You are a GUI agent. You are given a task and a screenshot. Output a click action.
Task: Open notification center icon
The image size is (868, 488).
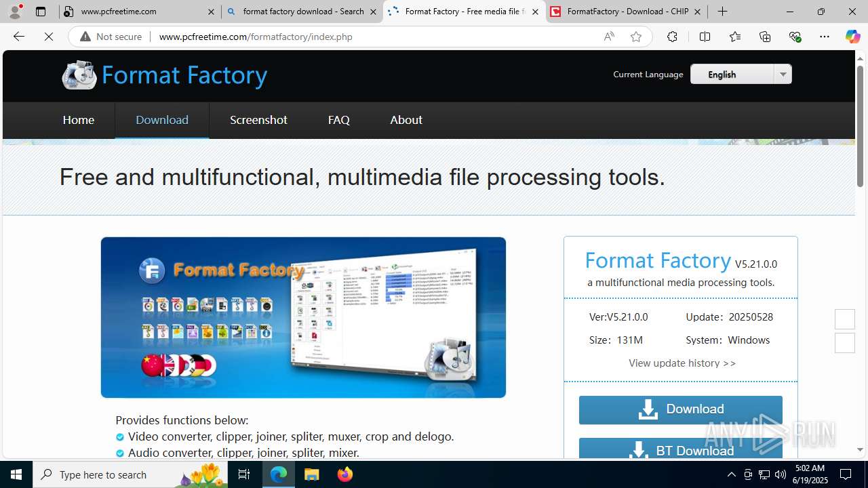click(x=846, y=474)
